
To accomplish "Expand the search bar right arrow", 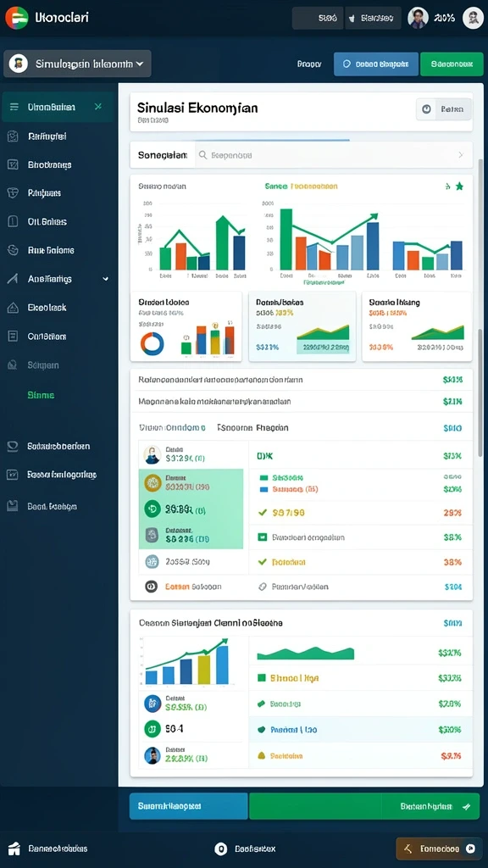I will point(460,156).
